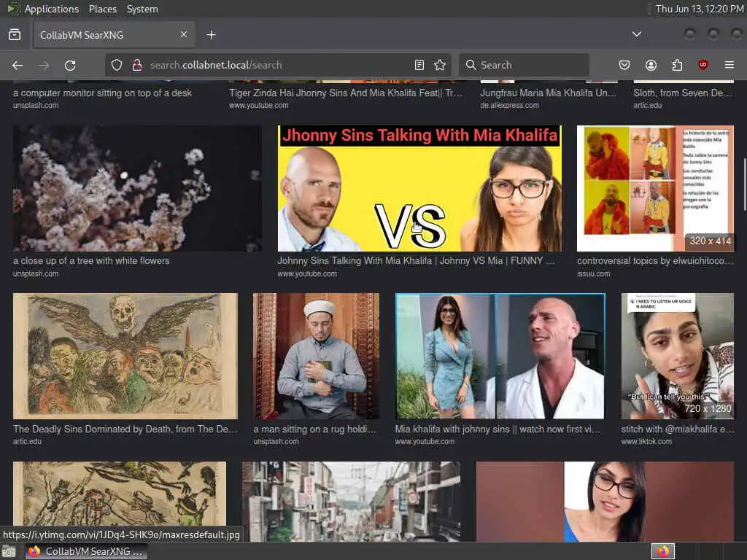
Task: Click the Firefox workspace switcher in bottom panel
Action: (x=663, y=551)
